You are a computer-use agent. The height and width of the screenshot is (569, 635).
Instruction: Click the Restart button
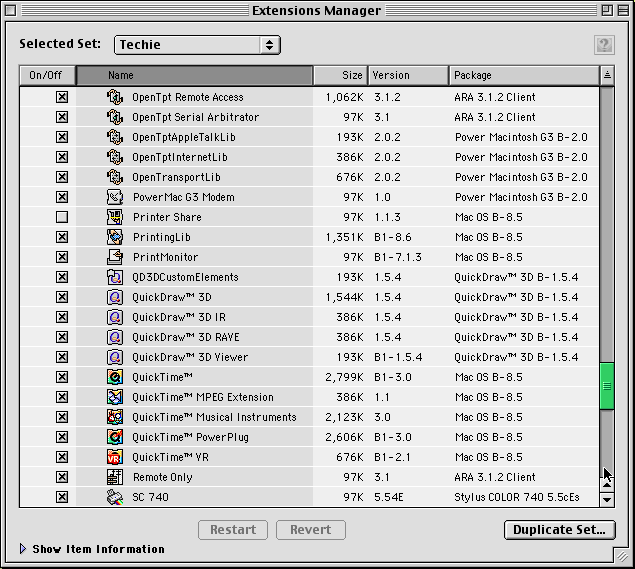[x=233, y=530]
